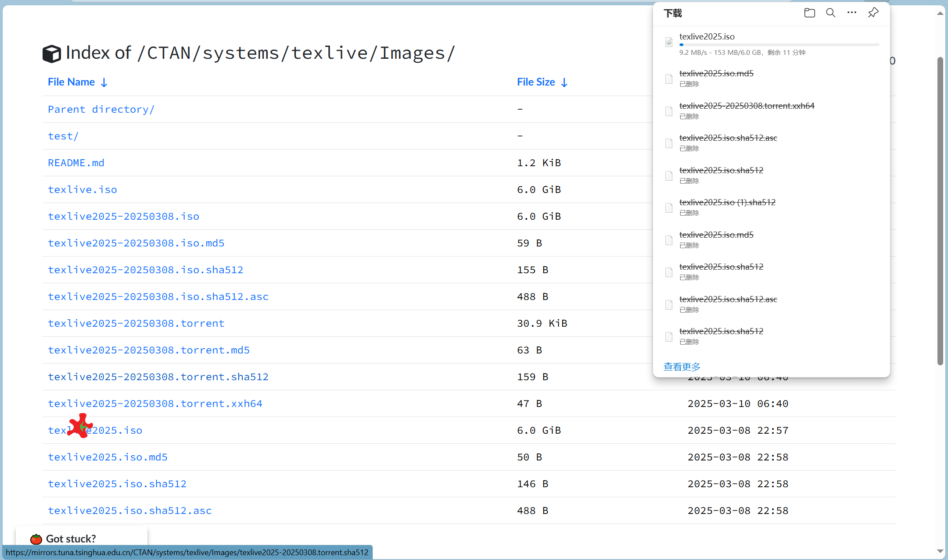948x560 pixels.
Task: Click the page vertical scrollbar
Action: click(x=940, y=210)
